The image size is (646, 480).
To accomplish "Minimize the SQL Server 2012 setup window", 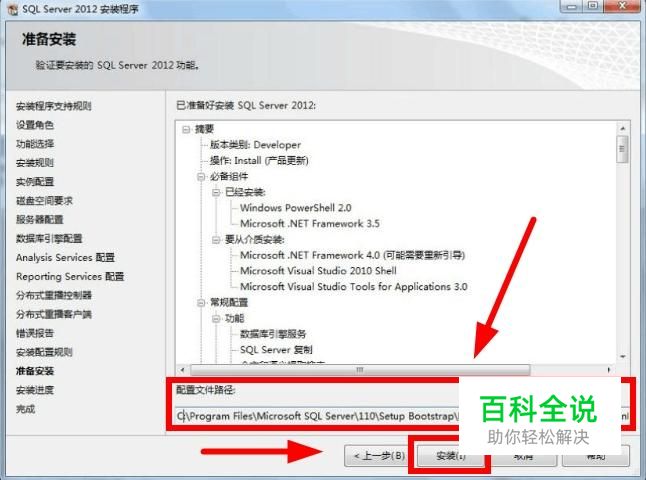I will pos(571,6).
